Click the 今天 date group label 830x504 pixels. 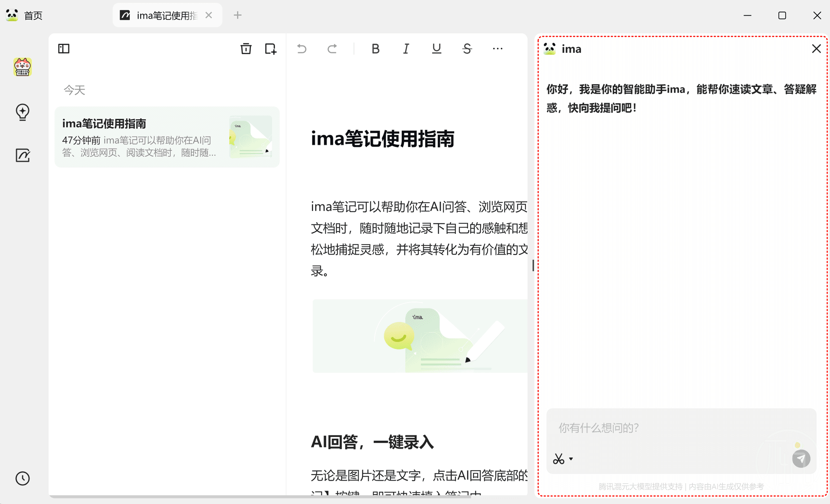[x=74, y=90]
